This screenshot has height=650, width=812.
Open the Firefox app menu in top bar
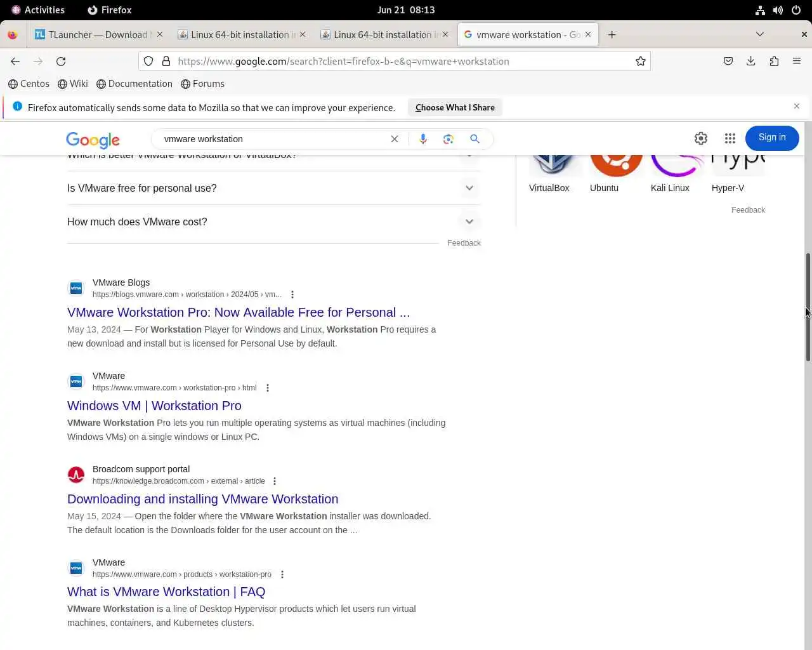[x=109, y=10]
